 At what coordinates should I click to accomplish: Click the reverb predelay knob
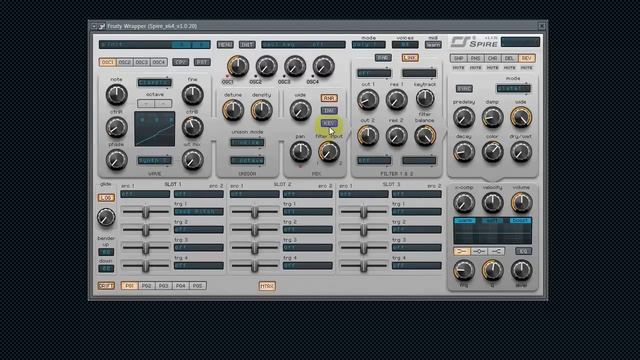pyautogui.click(x=464, y=118)
